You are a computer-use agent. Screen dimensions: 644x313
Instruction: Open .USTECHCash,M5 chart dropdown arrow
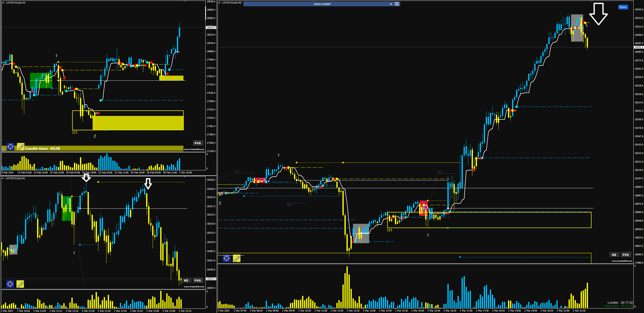(220, 3)
